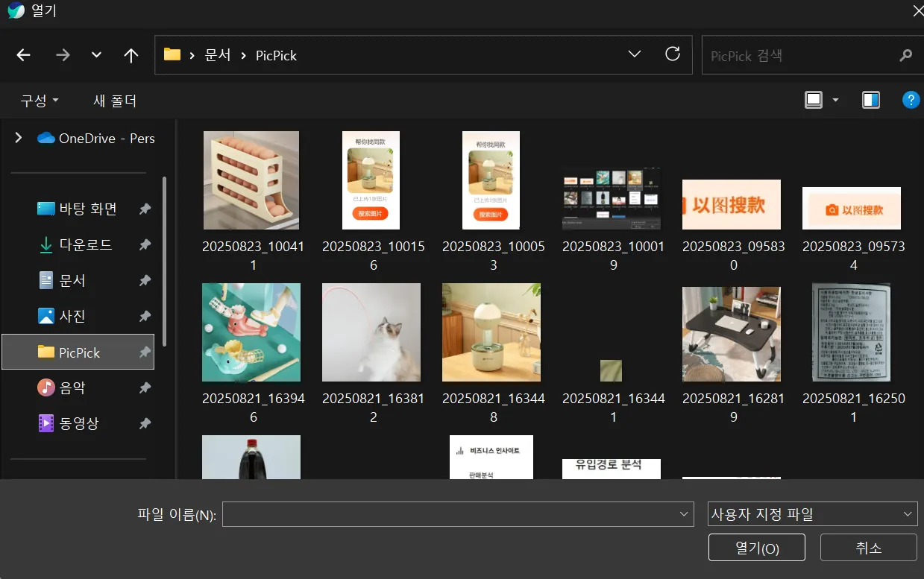Select cat thumbnail 20250821_163812

(371, 332)
